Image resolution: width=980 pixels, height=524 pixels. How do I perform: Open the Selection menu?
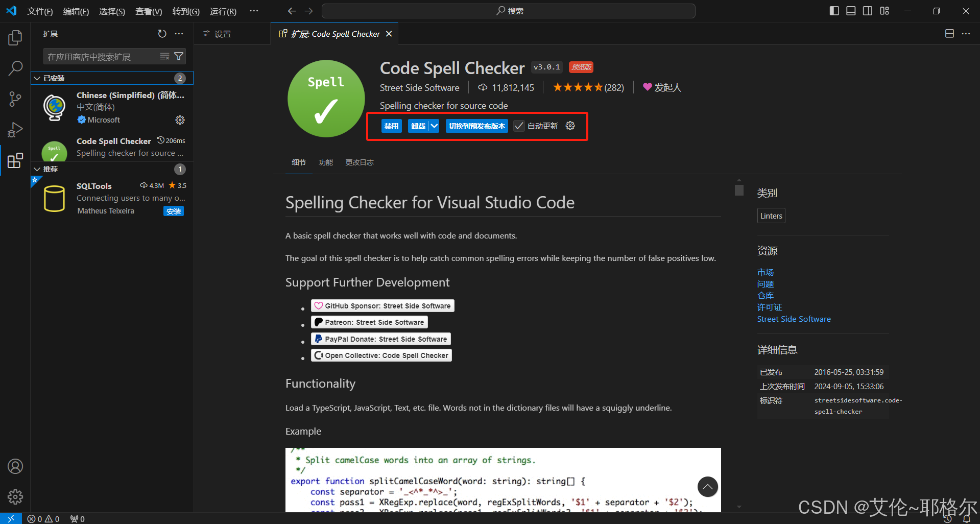click(112, 11)
